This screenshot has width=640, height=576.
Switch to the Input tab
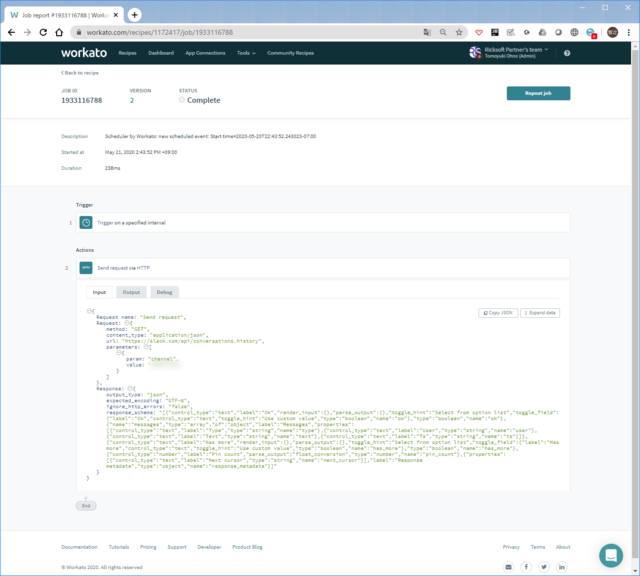(99, 292)
